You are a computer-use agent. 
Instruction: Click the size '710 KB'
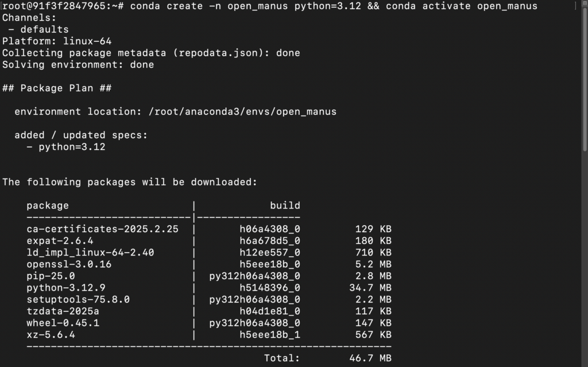click(373, 253)
